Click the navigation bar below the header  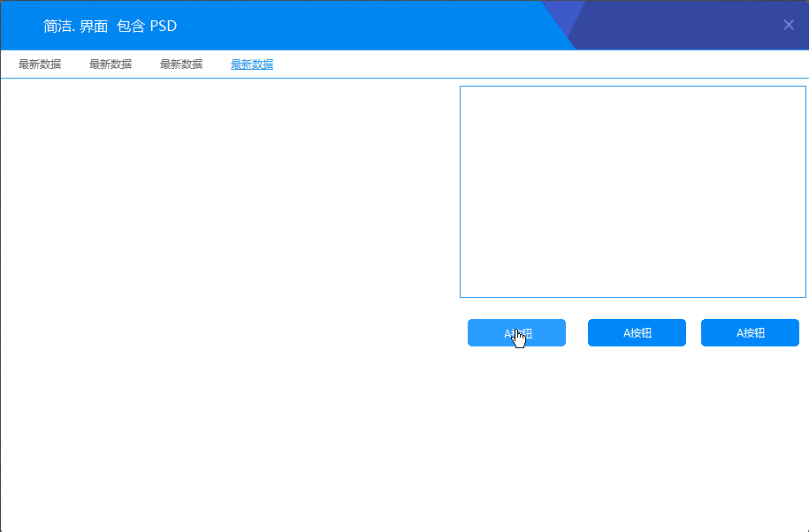click(398, 64)
